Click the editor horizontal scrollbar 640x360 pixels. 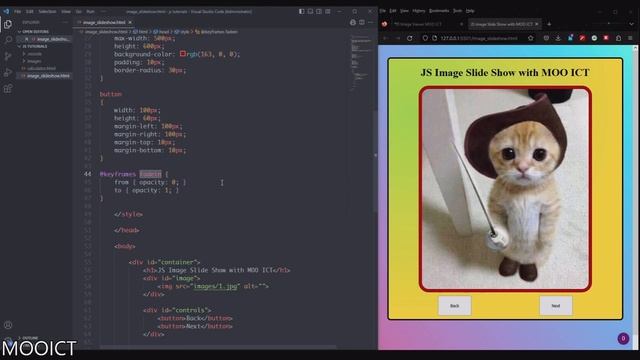[x=218, y=347]
